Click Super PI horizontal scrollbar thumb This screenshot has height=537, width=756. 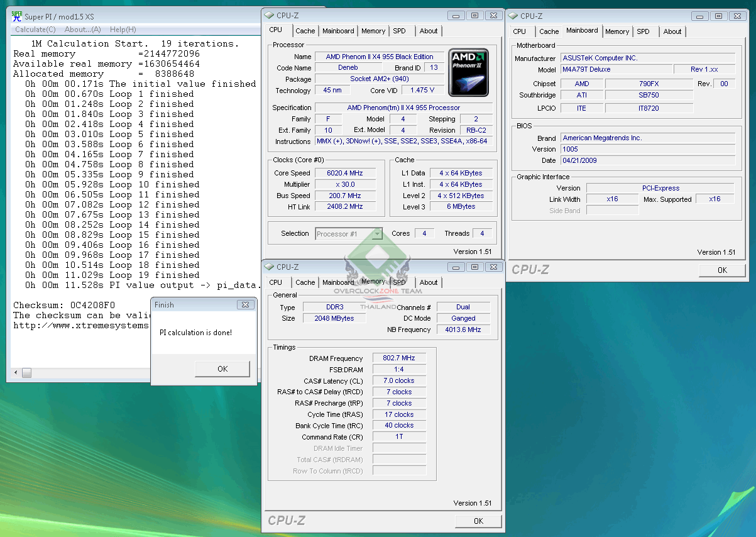coord(27,373)
